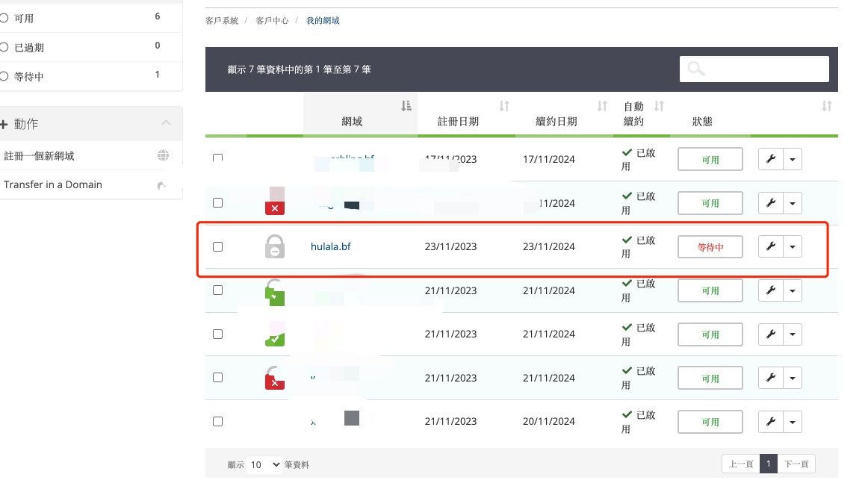Open wrench tool for hulala.bf domain

(771, 247)
